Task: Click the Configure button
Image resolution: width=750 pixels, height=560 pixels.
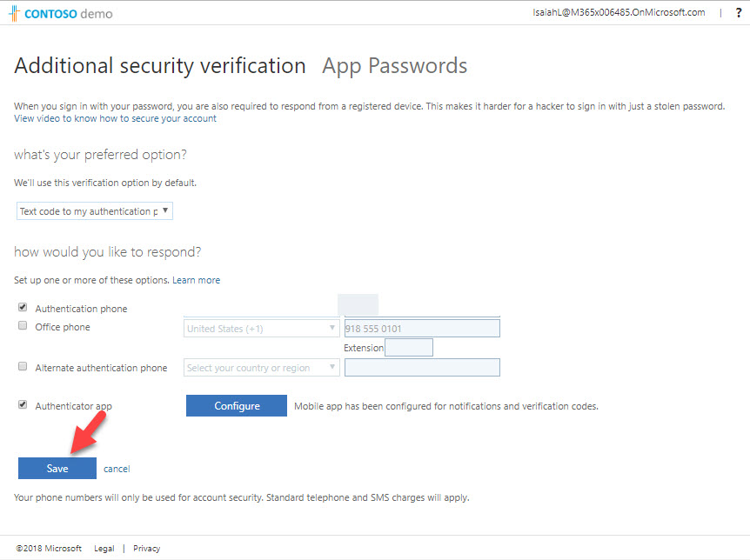Action: pyautogui.click(x=237, y=406)
